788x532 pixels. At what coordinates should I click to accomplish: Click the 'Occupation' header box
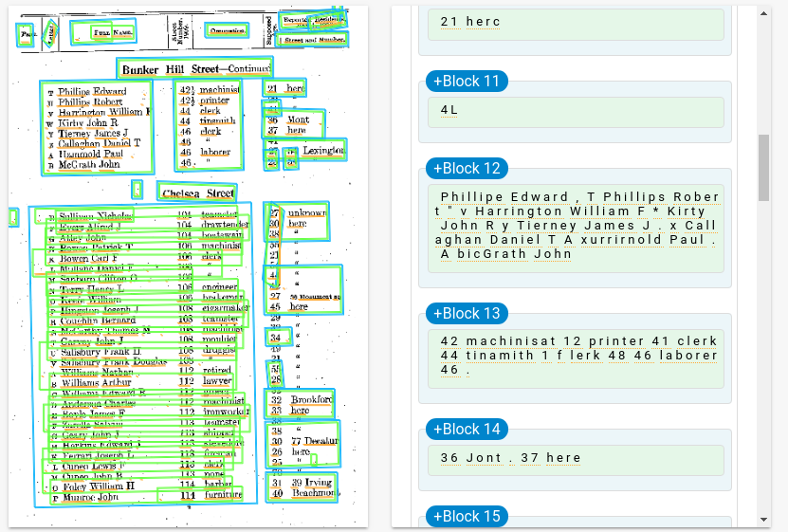(228, 30)
